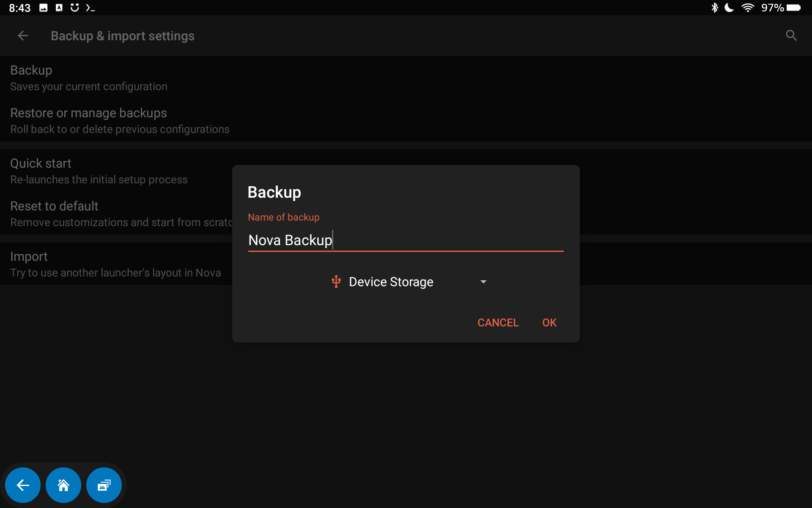Tap the Wi-Fi status icon

(748, 8)
